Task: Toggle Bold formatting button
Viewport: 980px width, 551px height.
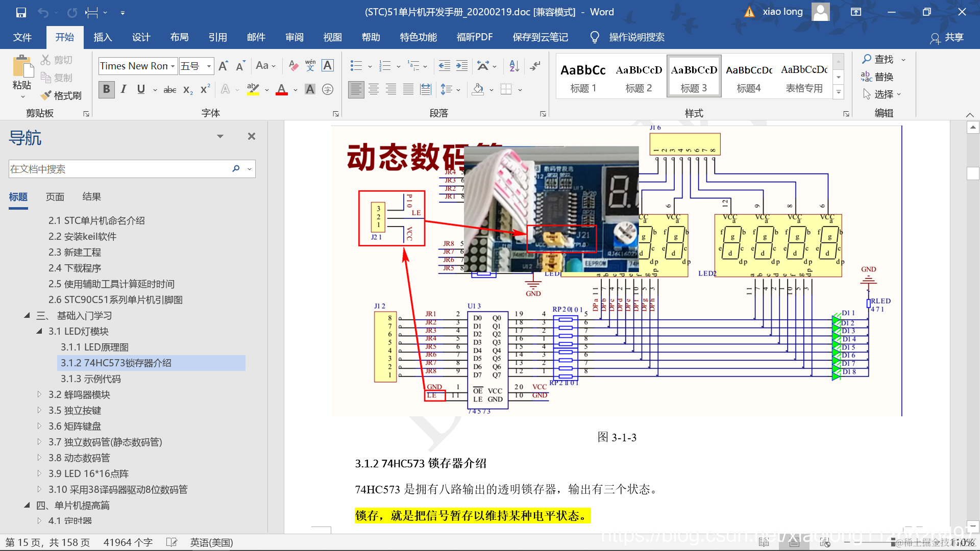Action: pyautogui.click(x=106, y=90)
